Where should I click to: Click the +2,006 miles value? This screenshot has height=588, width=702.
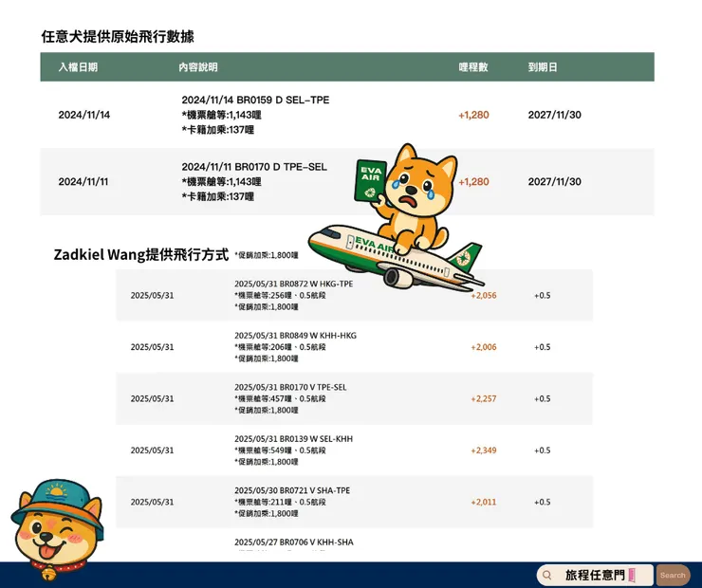(x=484, y=347)
